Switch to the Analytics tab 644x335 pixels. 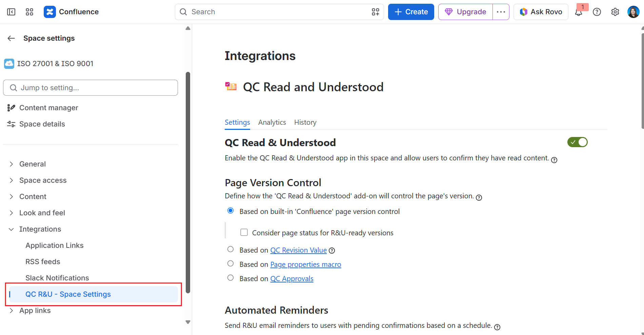(x=272, y=122)
